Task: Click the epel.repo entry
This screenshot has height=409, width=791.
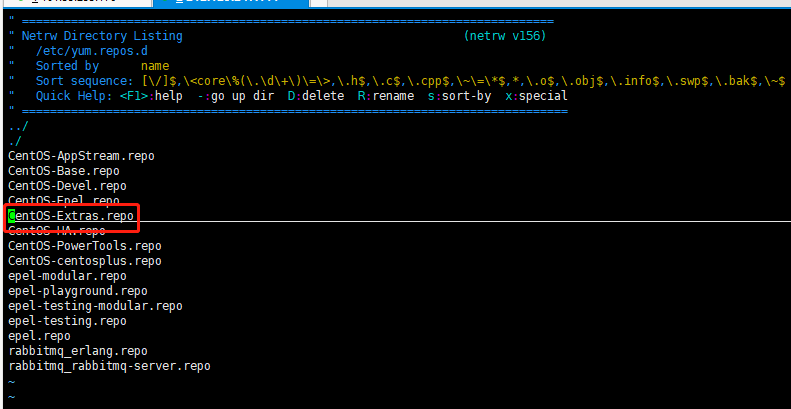Action: click(x=39, y=336)
